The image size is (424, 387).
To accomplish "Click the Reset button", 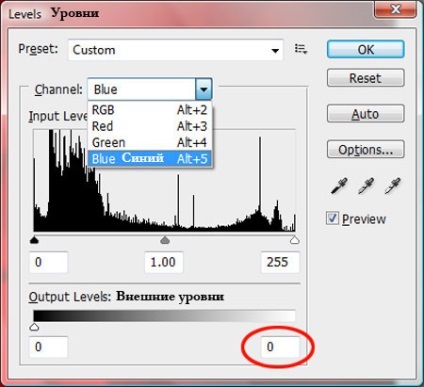I will pos(366,78).
